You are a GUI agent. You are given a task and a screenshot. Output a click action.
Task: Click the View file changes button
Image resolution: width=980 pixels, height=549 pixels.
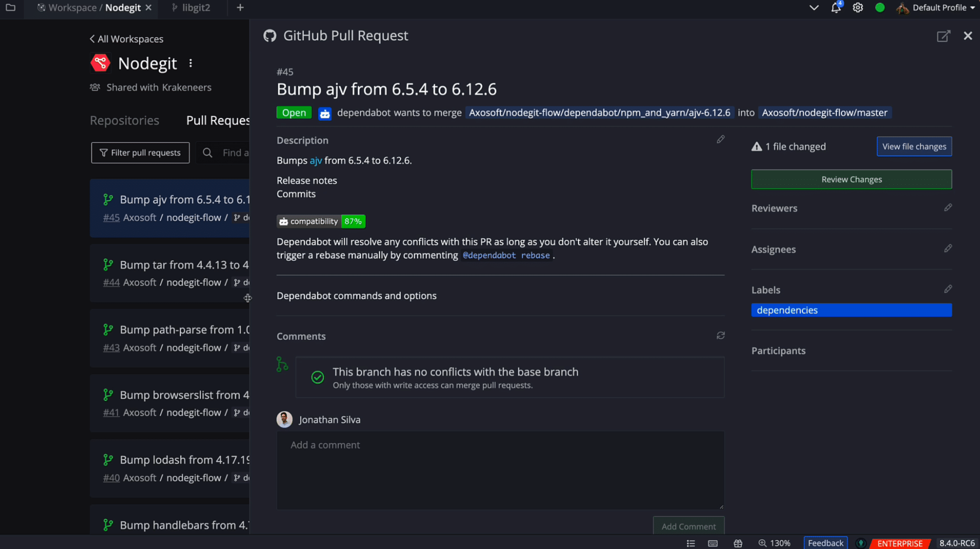click(914, 146)
